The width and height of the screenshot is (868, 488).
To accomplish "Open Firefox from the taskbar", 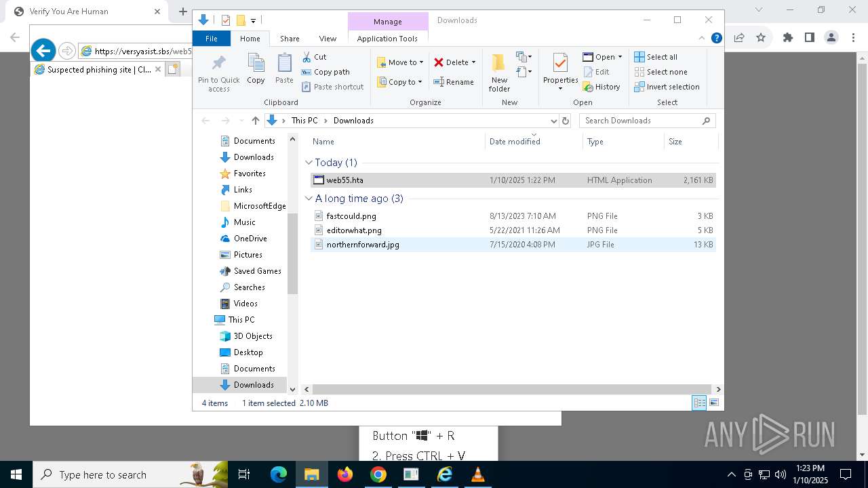I will pyautogui.click(x=345, y=475).
